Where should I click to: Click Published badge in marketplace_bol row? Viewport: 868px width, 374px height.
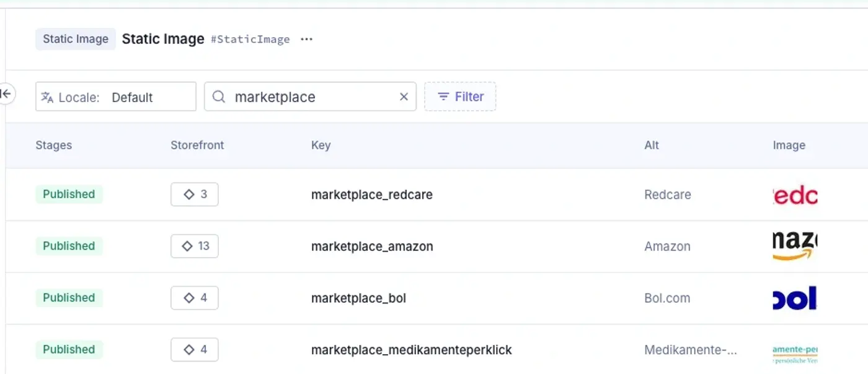pyautogui.click(x=69, y=298)
